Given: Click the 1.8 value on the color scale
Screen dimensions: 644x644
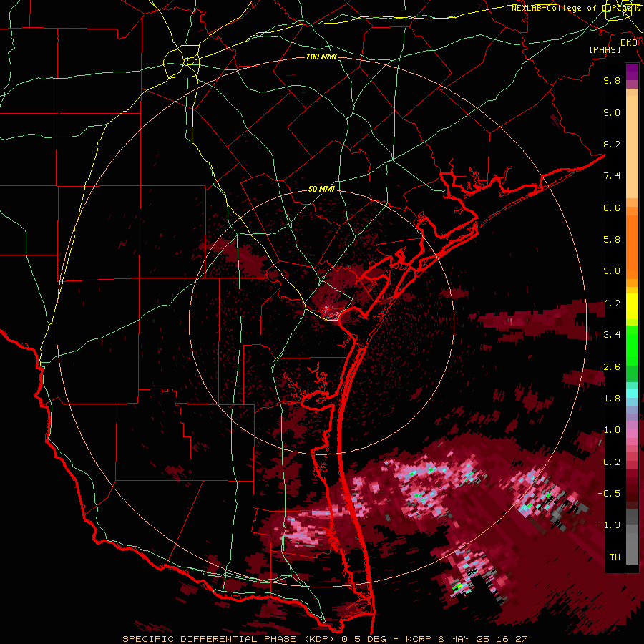Looking at the screenshot, I should pyautogui.click(x=612, y=399).
